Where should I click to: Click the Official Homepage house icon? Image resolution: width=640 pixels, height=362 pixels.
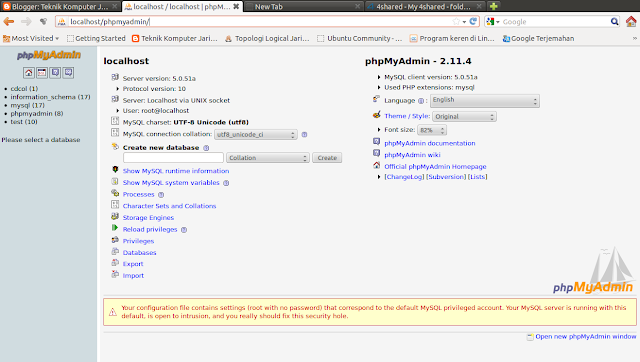coord(376,165)
